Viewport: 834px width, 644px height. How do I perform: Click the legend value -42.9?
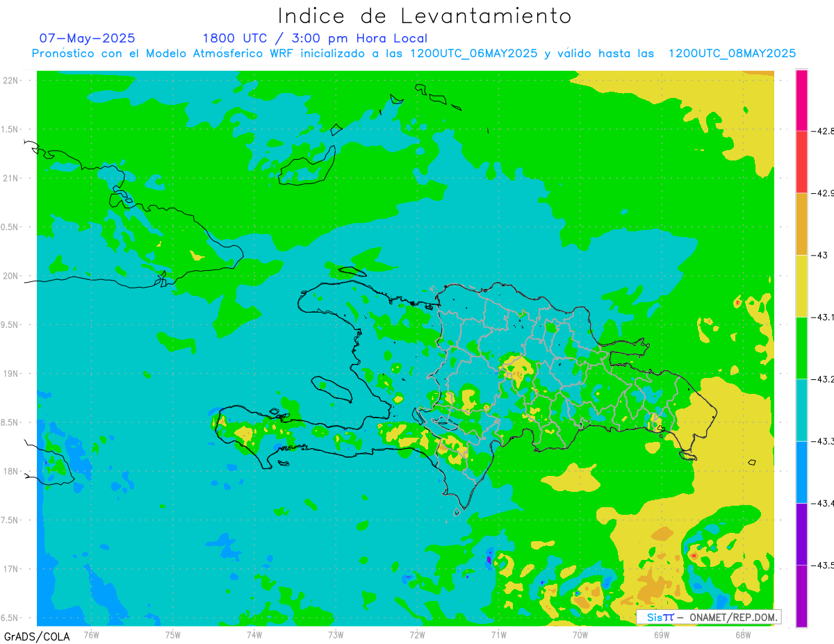tap(823, 193)
